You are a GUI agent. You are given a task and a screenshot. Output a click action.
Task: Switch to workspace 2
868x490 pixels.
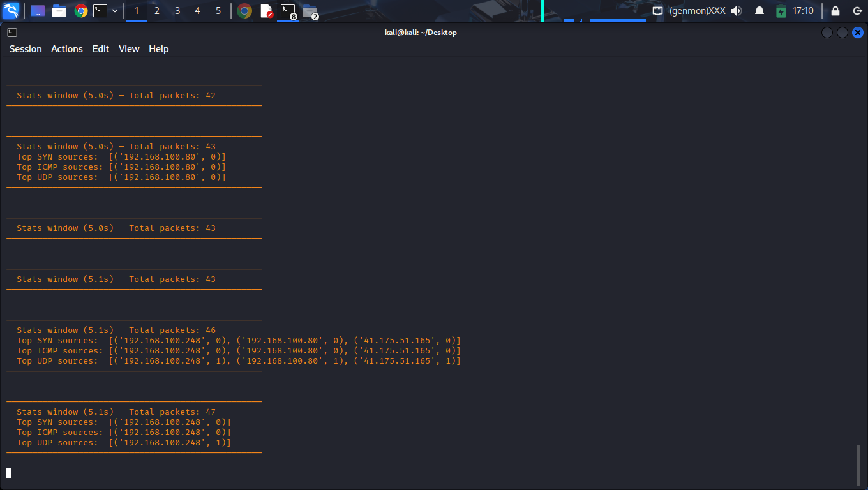[157, 11]
